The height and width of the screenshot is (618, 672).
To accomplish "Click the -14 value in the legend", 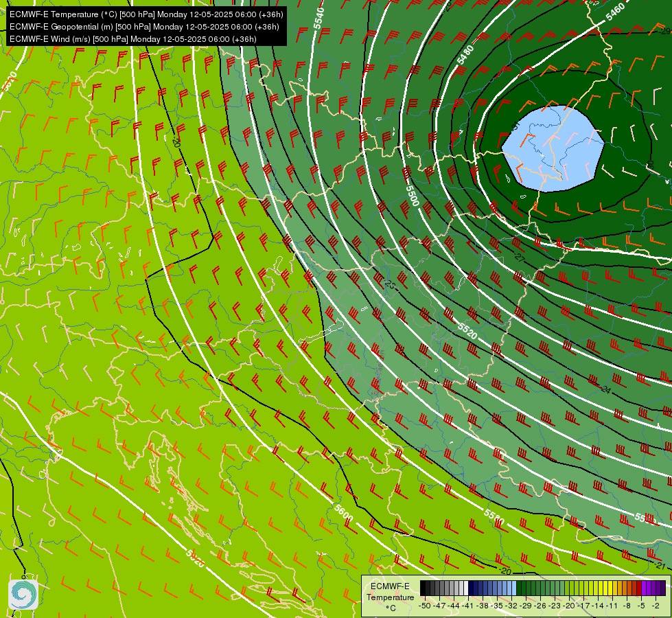I will pyautogui.click(x=599, y=606).
